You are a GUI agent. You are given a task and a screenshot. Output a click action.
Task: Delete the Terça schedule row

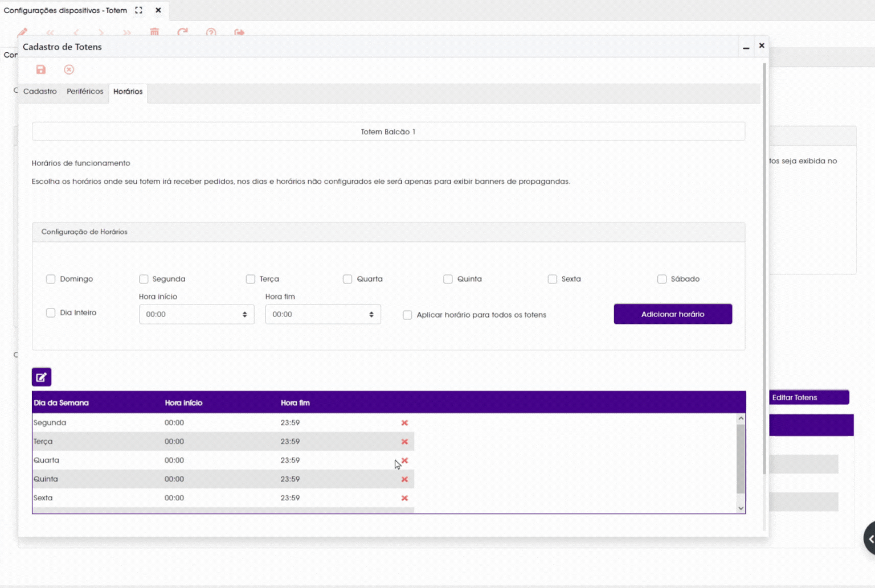404,441
